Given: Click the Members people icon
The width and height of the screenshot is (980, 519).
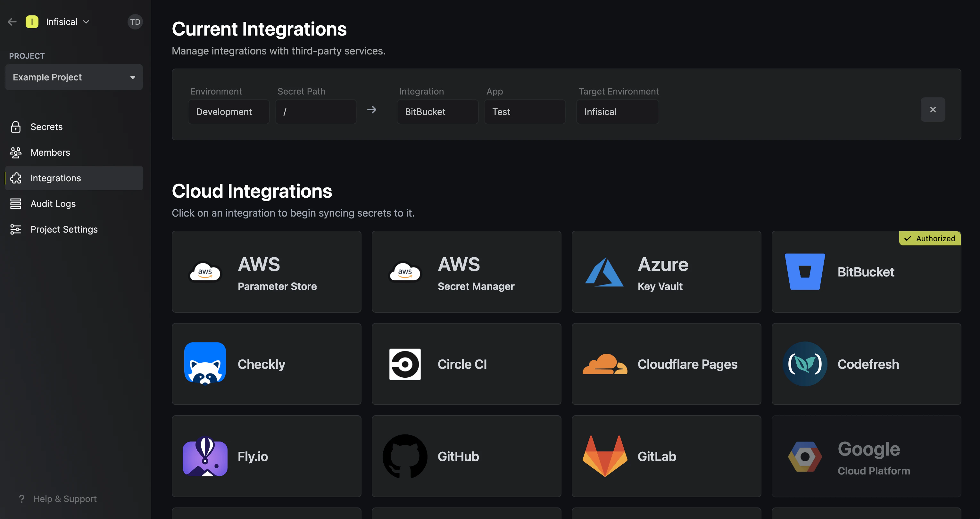Looking at the screenshot, I should (16, 152).
